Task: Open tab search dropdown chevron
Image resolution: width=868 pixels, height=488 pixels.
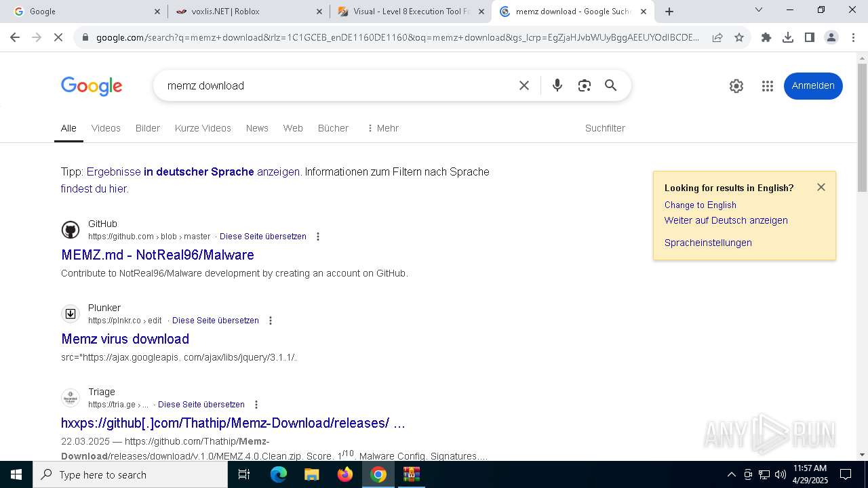Action: [759, 10]
